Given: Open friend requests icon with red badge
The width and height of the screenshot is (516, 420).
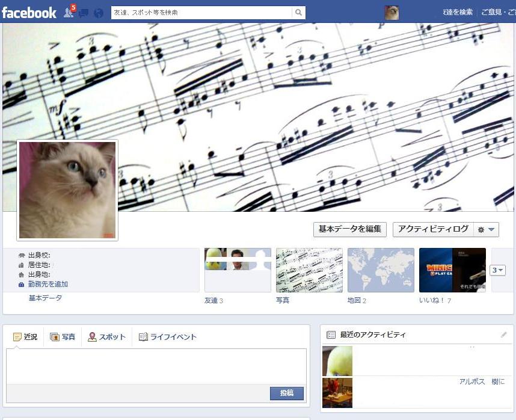Looking at the screenshot, I should (x=69, y=12).
